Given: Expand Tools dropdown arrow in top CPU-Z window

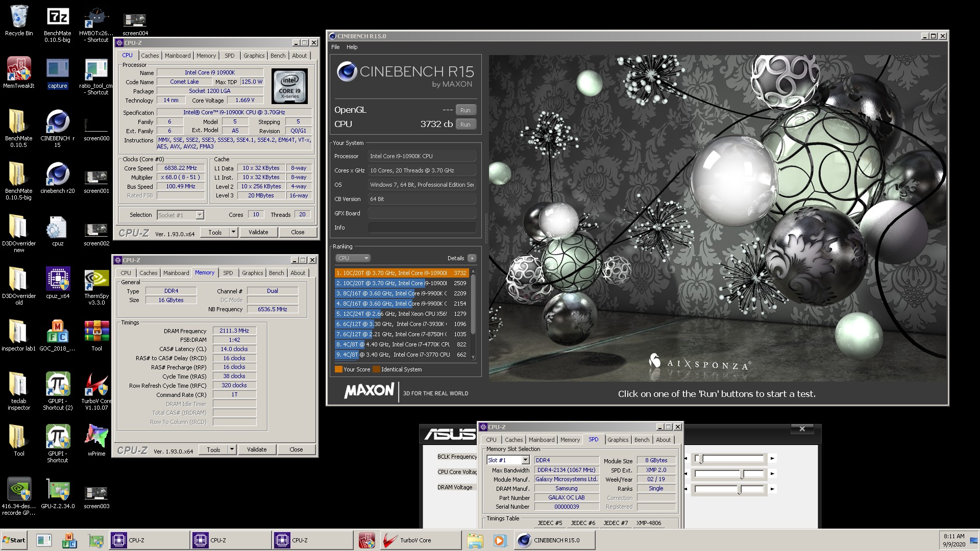Looking at the screenshot, I should coord(233,232).
